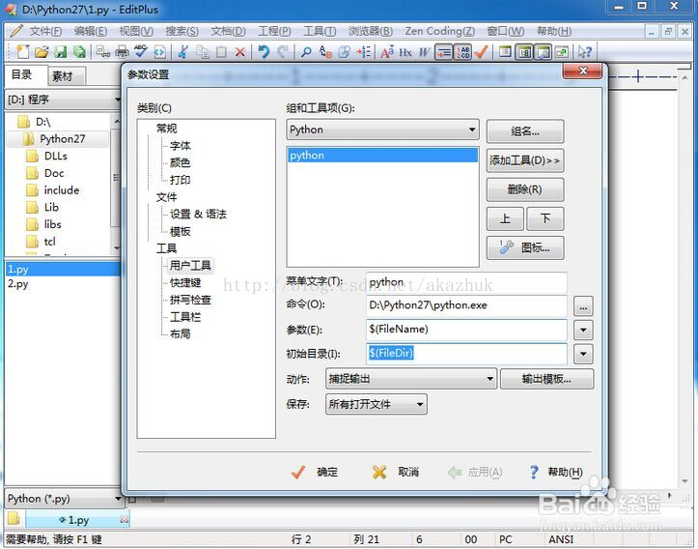This screenshot has height=549, width=698.
Task: Click the Find magnifier icon
Action: coord(306,52)
